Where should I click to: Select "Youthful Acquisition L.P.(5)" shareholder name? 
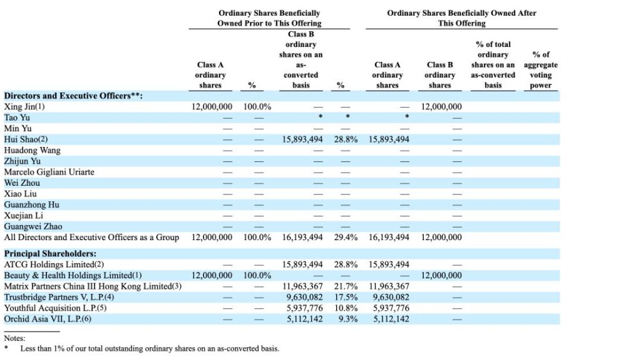[x=56, y=308]
